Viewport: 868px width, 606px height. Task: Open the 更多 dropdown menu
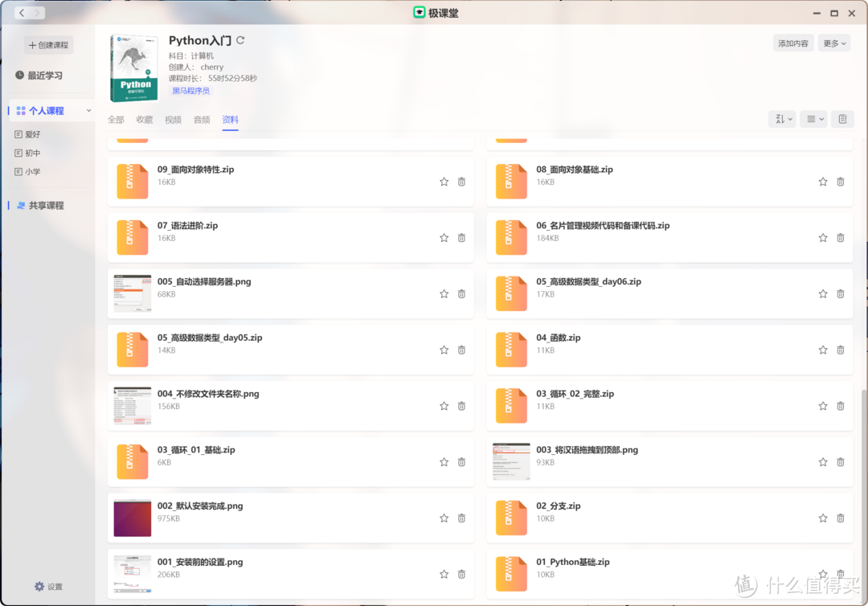tap(834, 43)
